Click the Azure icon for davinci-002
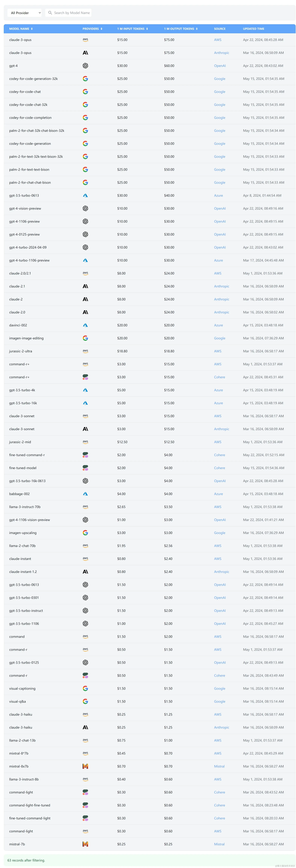 point(85,325)
